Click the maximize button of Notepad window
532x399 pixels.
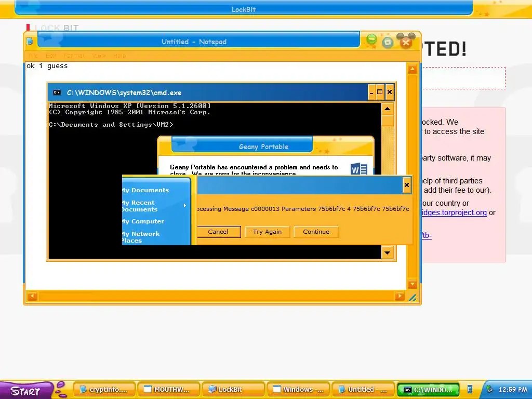pyautogui.click(x=388, y=43)
